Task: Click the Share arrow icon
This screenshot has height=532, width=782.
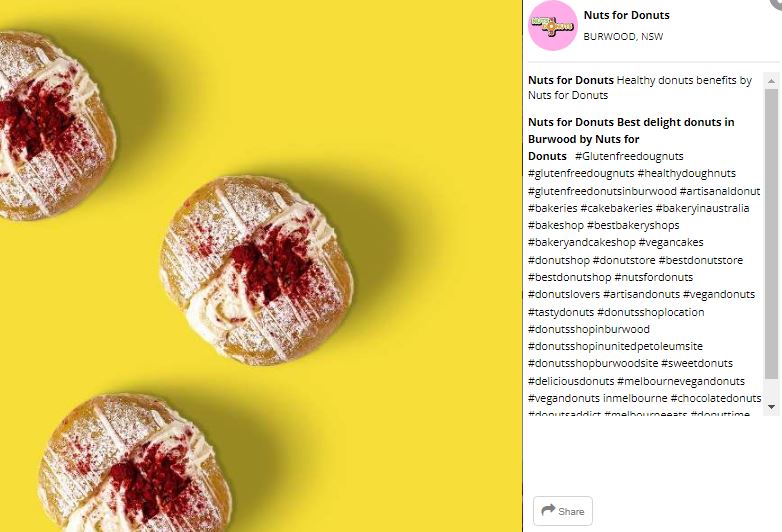Action: [x=548, y=510]
